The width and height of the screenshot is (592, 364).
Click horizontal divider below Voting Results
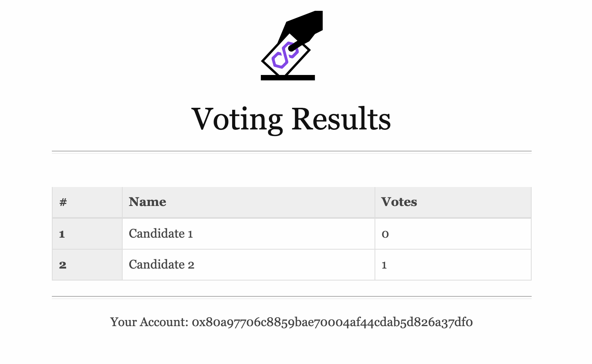291,152
